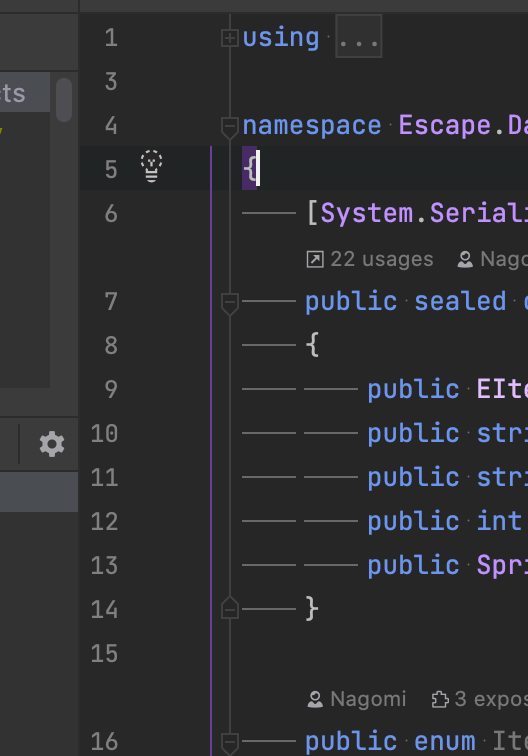Click the fold end marker on line 14
528x756 pixels.
(x=230, y=608)
